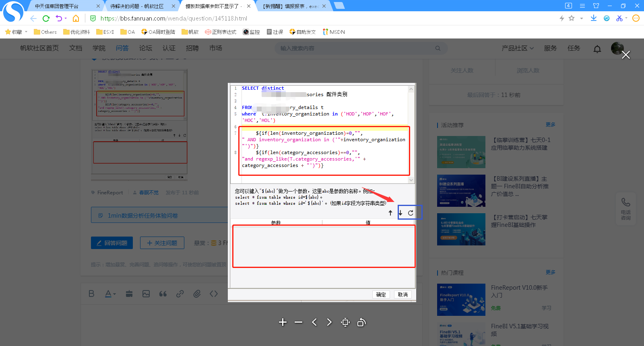The height and width of the screenshot is (346, 644).
Task: Zoom in the image with plus icon
Action: click(283, 322)
